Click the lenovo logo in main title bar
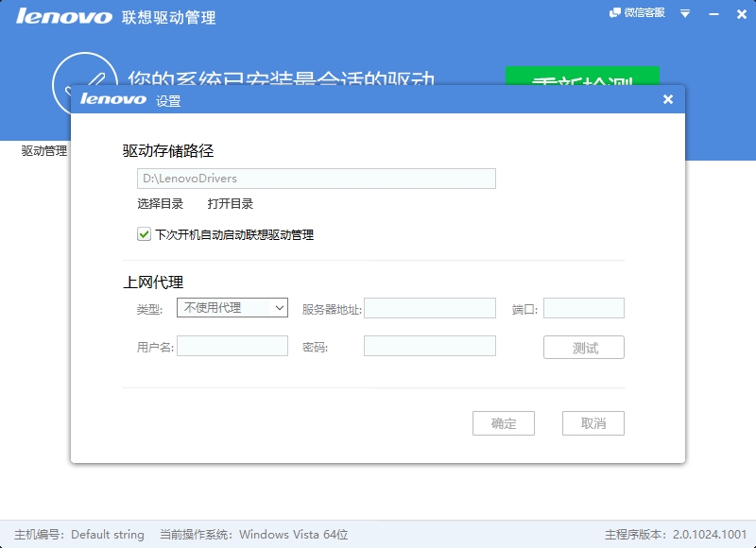 coord(64,16)
